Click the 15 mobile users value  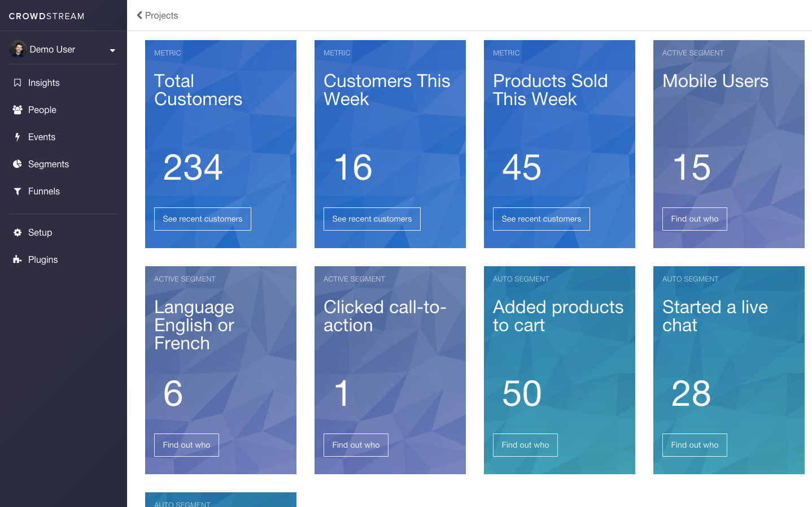692,167
